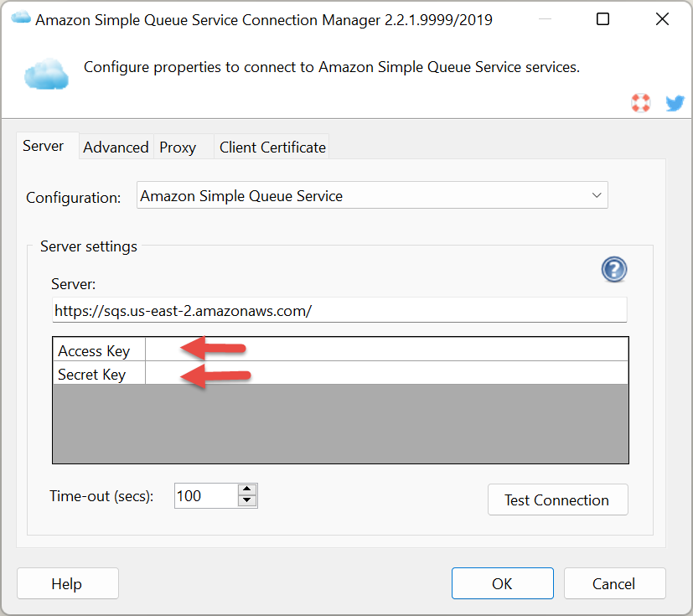The image size is (693, 616).
Task: Confirm with the OK button
Action: pyautogui.click(x=503, y=583)
